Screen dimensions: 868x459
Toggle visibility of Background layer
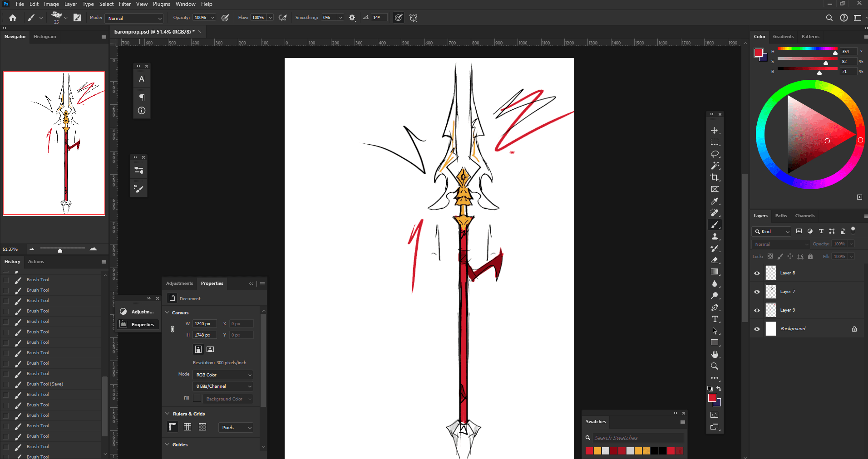click(757, 329)
